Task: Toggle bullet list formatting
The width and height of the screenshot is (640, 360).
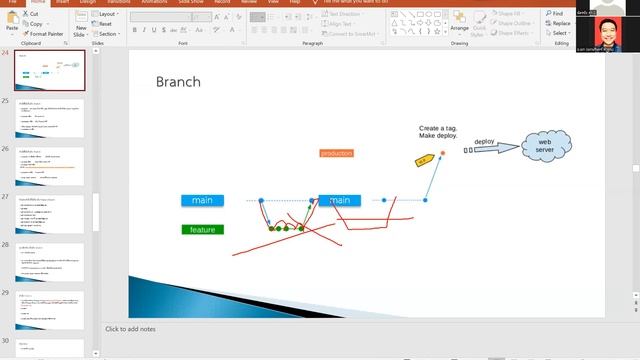Action: pos(258,17)
